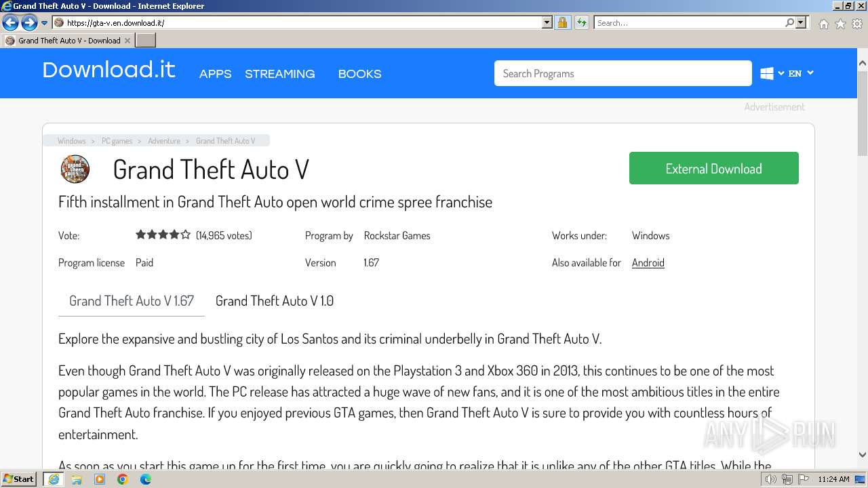Launch Chrome from the taskbar

point(123,479)
